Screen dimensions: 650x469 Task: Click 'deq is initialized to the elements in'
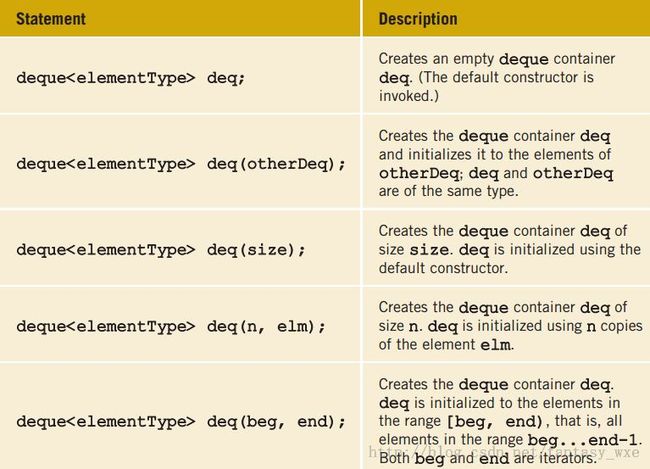coord(499,403)
